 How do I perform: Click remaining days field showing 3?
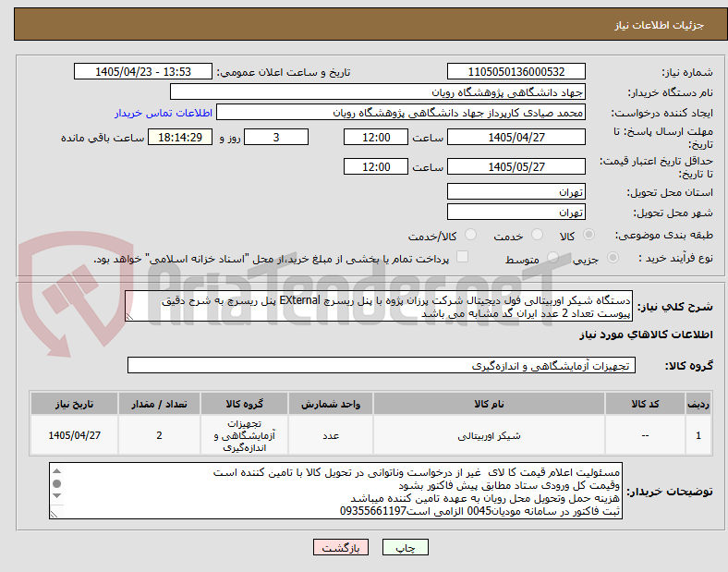[x=276, y=137]
